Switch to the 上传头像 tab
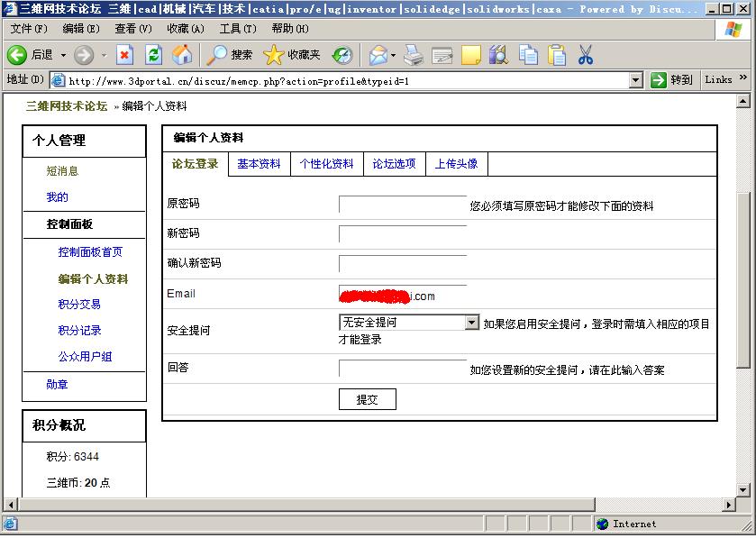 (x=457, y=164)
